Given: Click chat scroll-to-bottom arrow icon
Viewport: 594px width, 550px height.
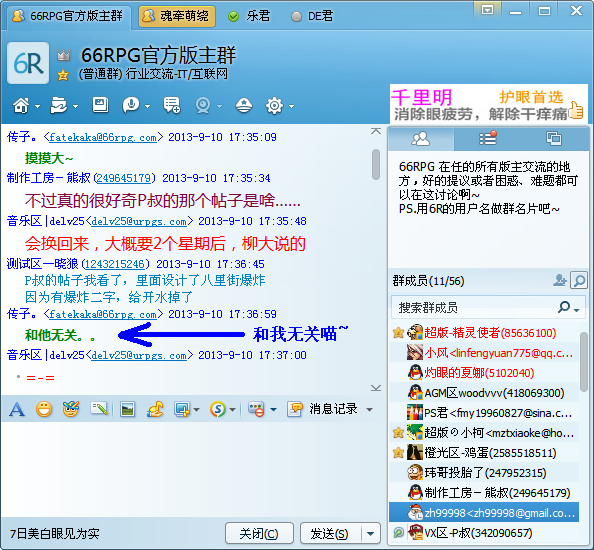Looking at the screenshot, I should click(376, 388).
